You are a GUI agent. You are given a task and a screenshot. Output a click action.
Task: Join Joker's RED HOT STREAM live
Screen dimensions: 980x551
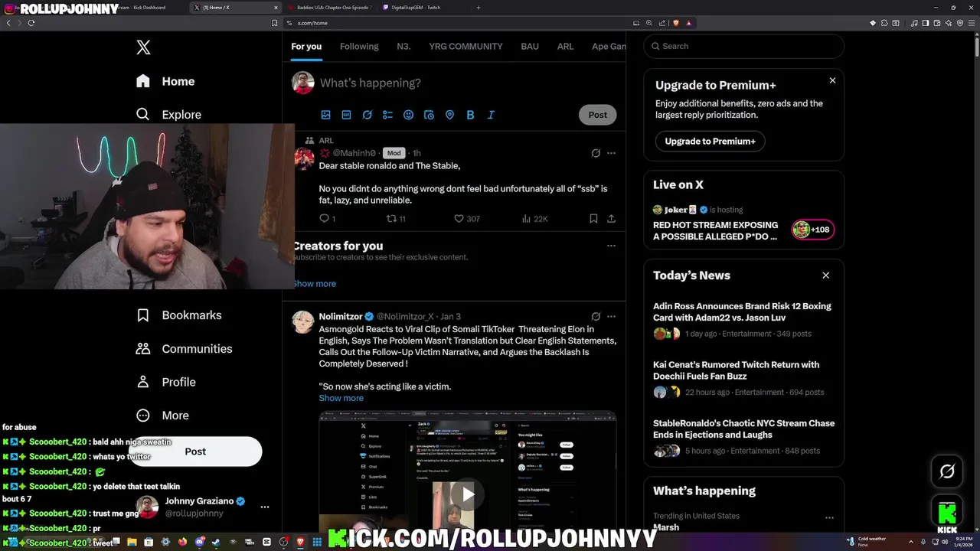[715, 230]
